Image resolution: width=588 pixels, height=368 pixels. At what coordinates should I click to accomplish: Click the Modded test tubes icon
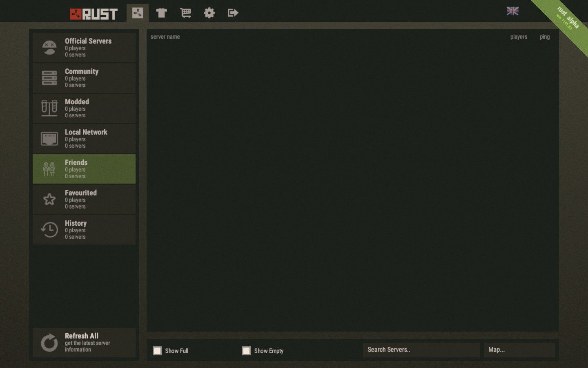pyautogui.click(x=49, y=108)
